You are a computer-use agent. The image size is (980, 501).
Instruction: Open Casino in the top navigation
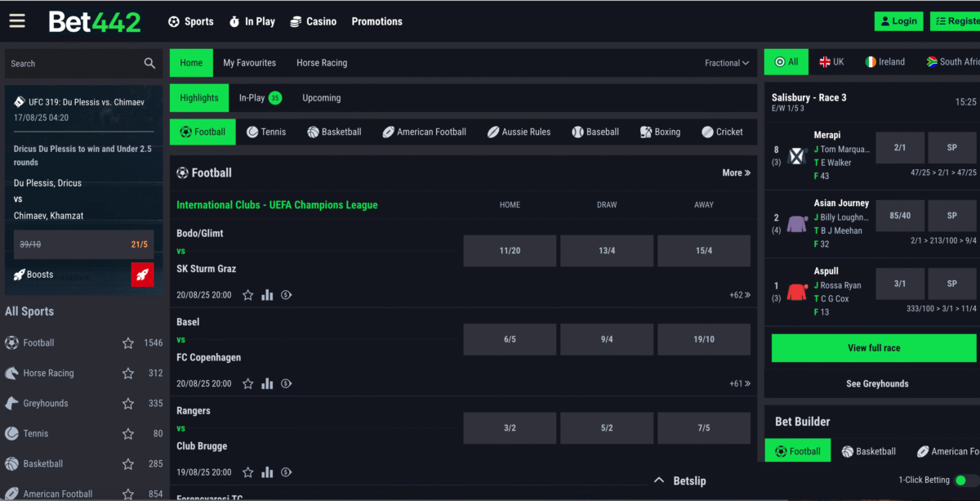313,21
